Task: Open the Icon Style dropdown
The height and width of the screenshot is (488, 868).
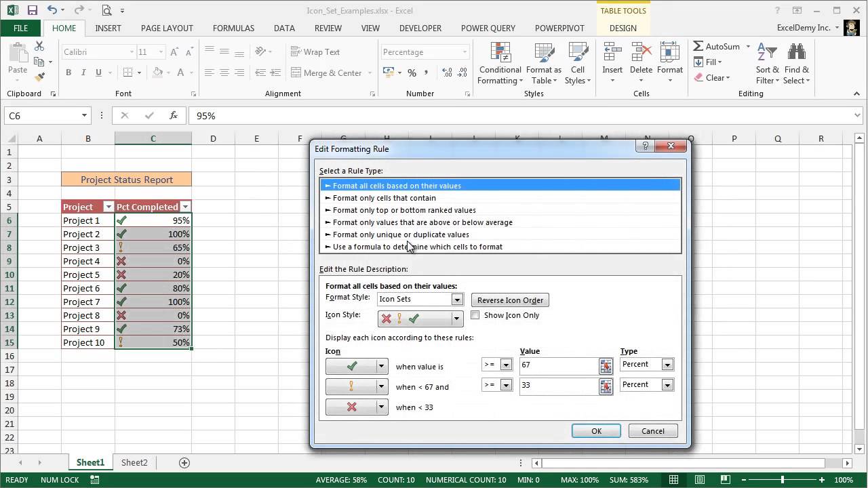Action: tap(458, 319)
